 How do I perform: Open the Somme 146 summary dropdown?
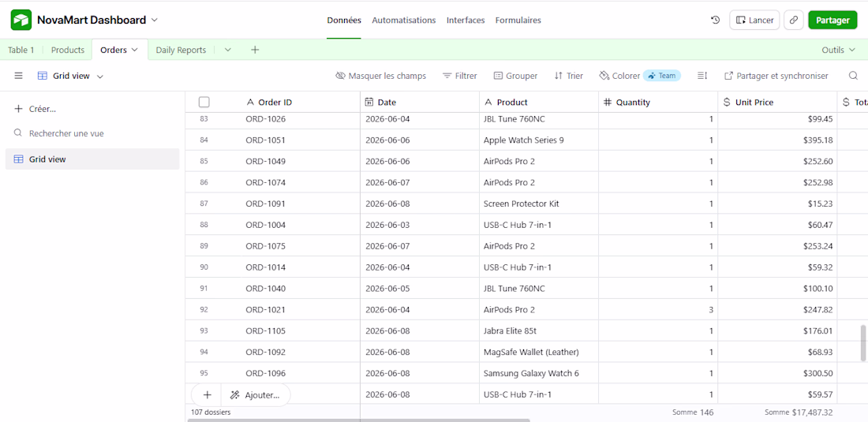[693, 412]
